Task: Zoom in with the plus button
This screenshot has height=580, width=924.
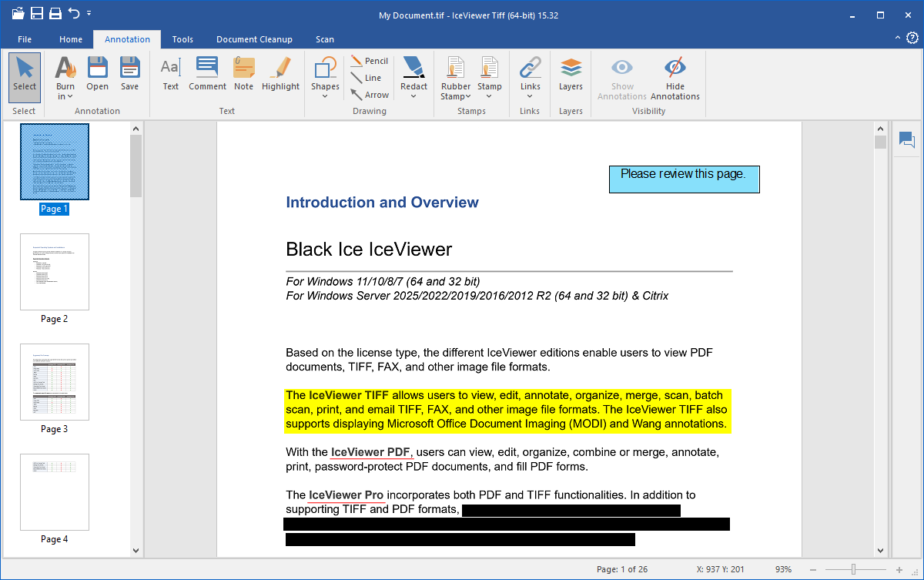Action: pyautogui.click(x=899, y=569)
